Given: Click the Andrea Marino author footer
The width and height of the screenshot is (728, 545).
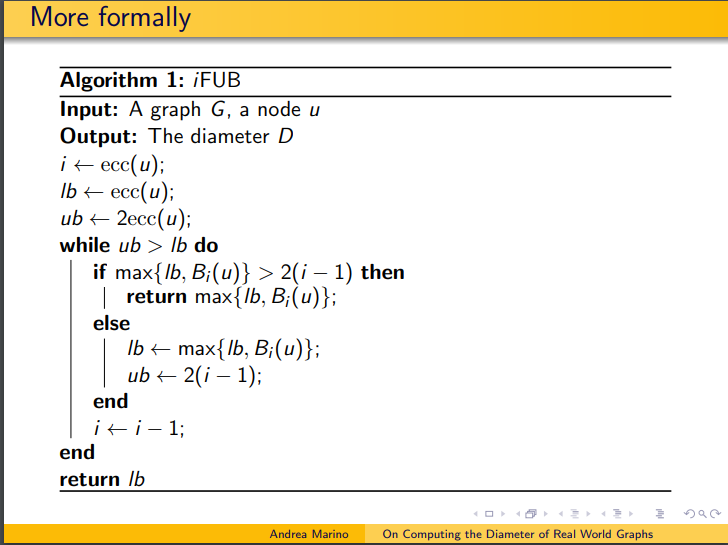Looking at the screenshot, I should point(309,535).
